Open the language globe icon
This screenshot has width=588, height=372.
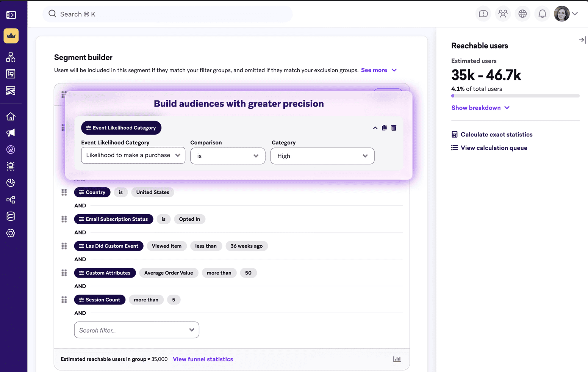click(522, 14)
